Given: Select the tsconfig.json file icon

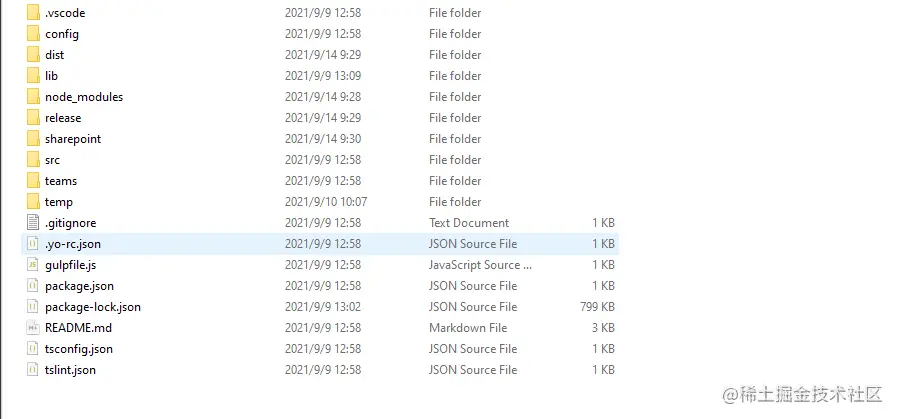Looking at the screenshot, I should point(33,349).
